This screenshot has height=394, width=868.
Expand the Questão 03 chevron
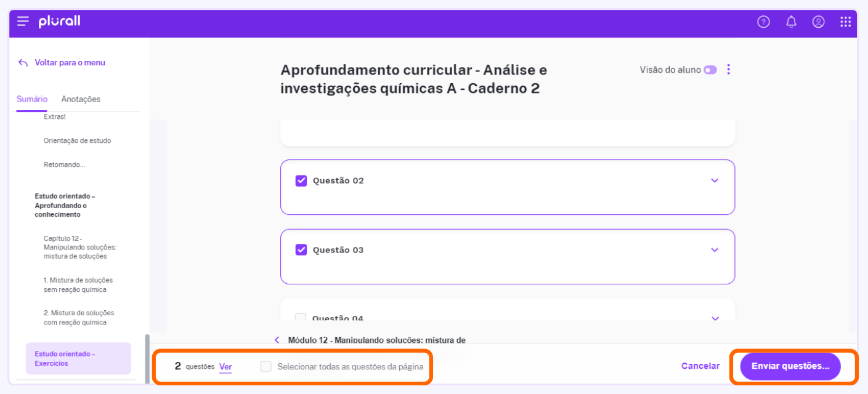click(x=715, y=250)
